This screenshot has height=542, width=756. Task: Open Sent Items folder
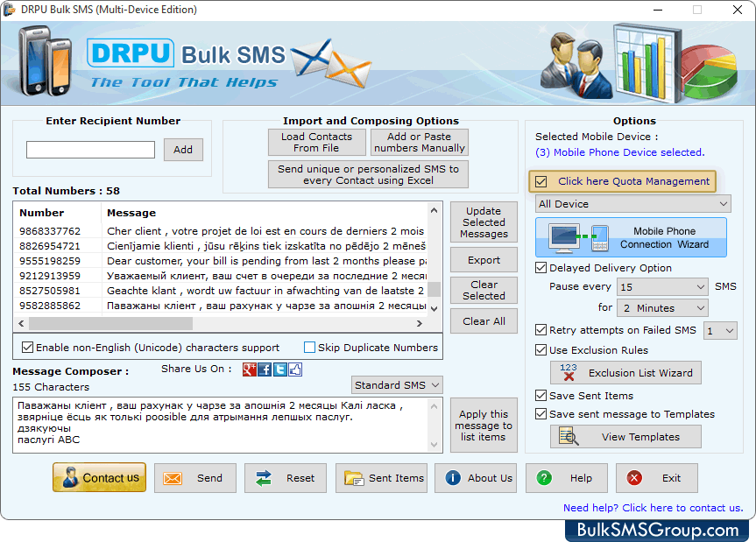(x=381, y=478)
